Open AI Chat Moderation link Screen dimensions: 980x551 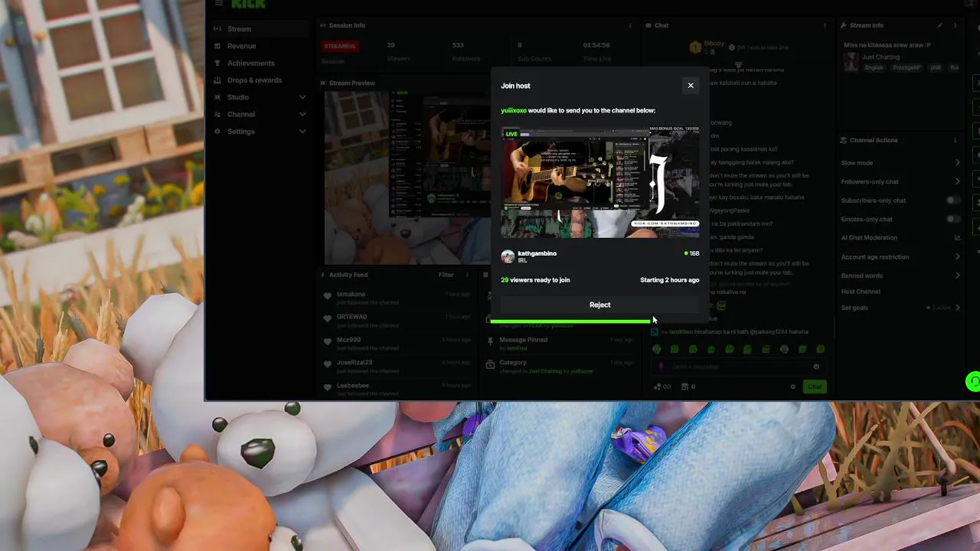[x=901, y=238]
